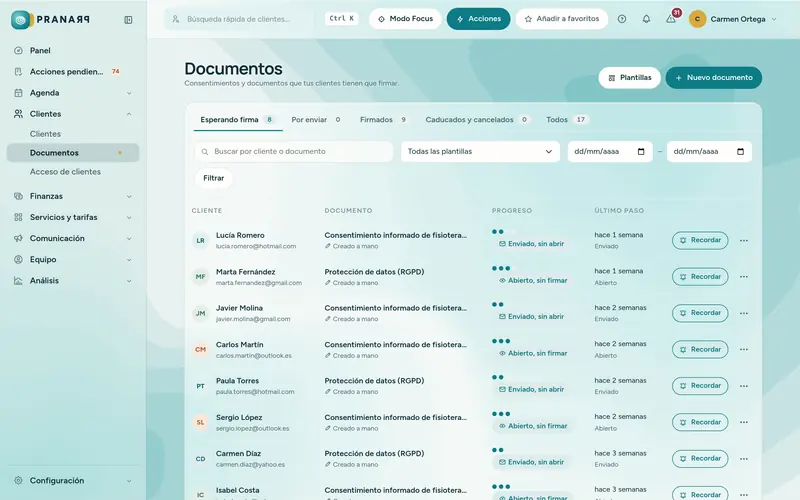The height and width of the screenshot is (500, 800).
Task: Click the LR avatar of Lucía Romero
Action: pos(201,240)
